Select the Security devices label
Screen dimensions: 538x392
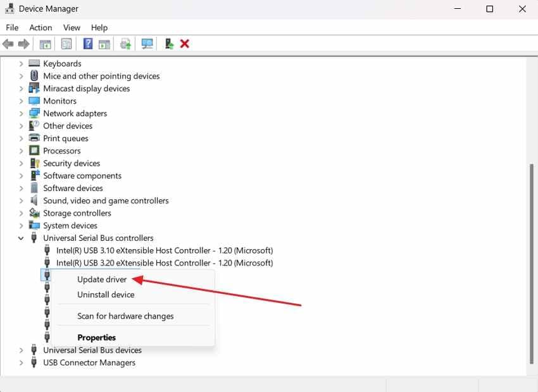tap(72, 163)
